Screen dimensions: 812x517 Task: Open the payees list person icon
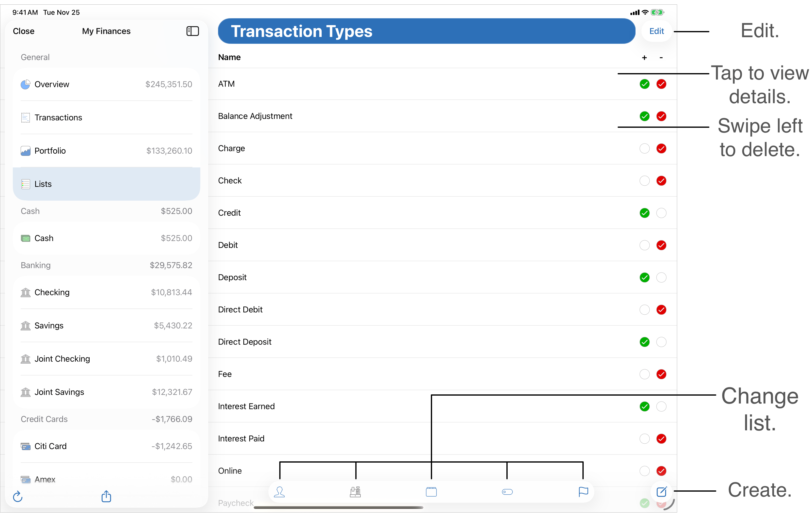point(279,492)
